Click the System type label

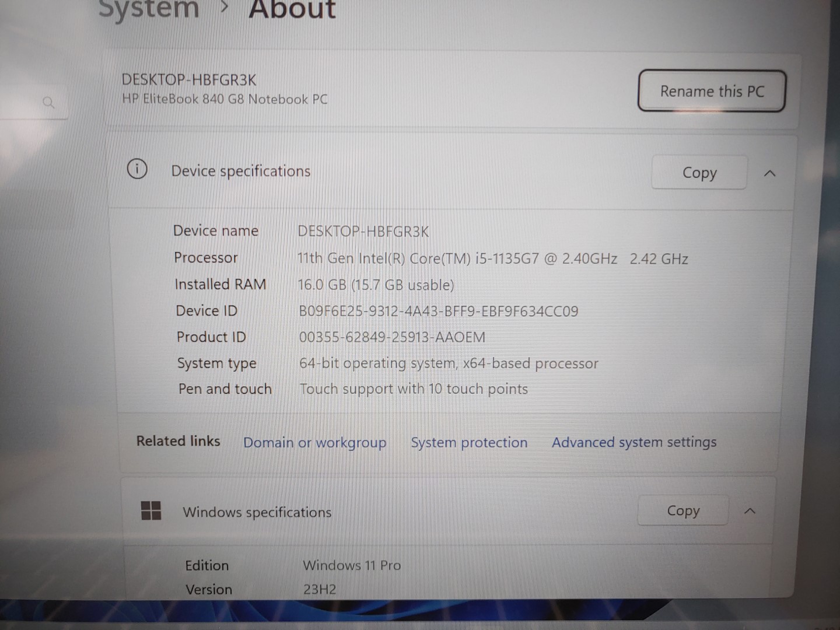[x=217, y=363]
